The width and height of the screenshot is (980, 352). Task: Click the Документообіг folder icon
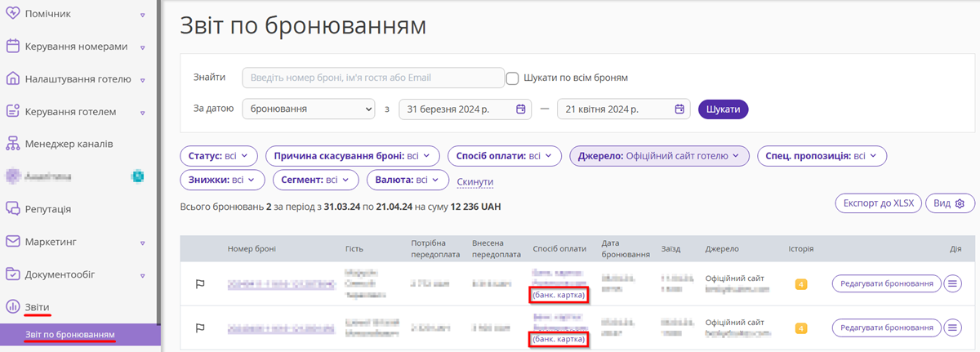point(12,274)
